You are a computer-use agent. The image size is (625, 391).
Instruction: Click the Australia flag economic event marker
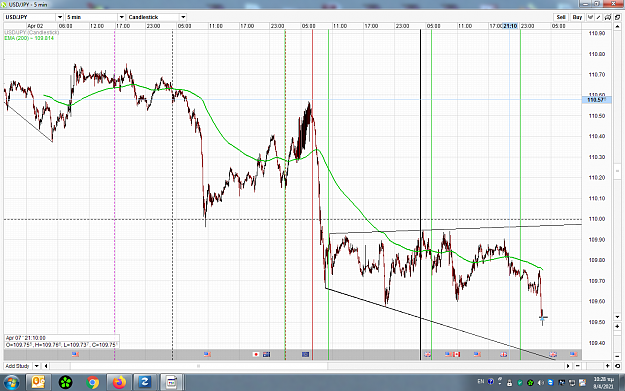(x=266, y=354)
